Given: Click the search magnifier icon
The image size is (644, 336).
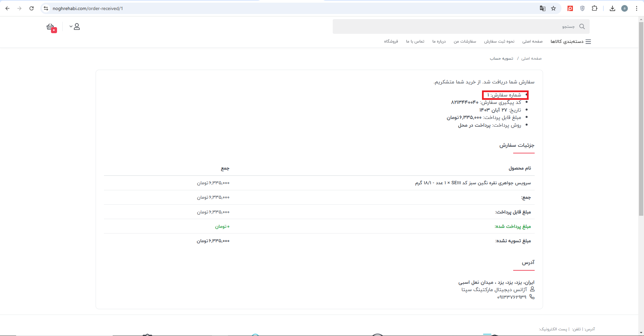Looking at the screenshot, I should (582, 26).
